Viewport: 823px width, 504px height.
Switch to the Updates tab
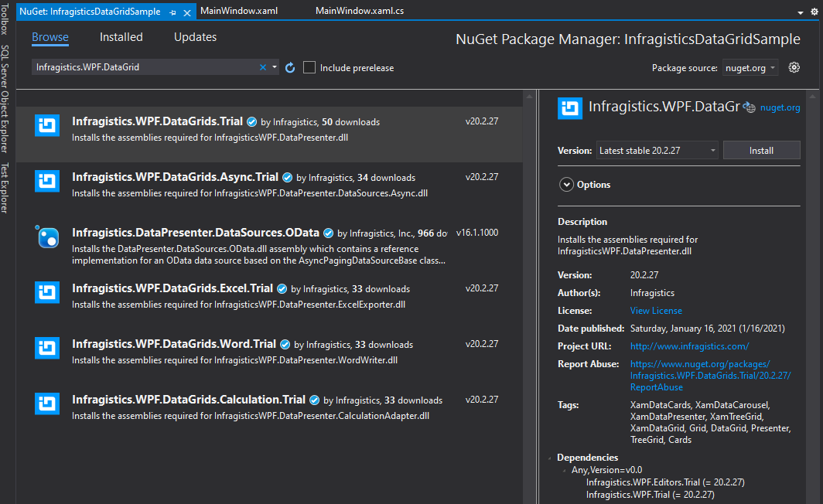coord(195,37)
